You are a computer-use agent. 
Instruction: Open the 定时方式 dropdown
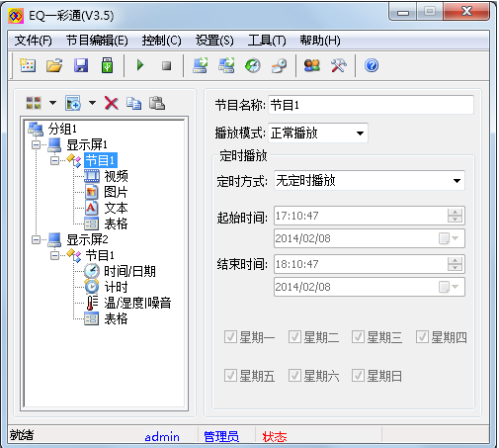click(x=370, y=180)
